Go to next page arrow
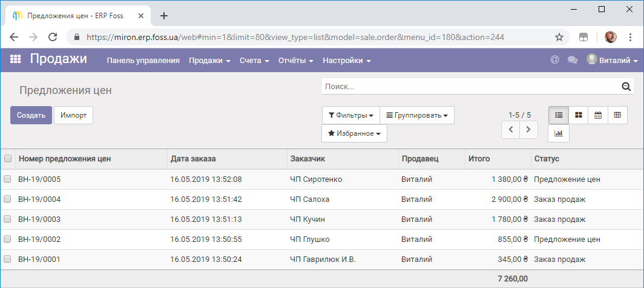This screenshot has height=288, width=644. 528,130
